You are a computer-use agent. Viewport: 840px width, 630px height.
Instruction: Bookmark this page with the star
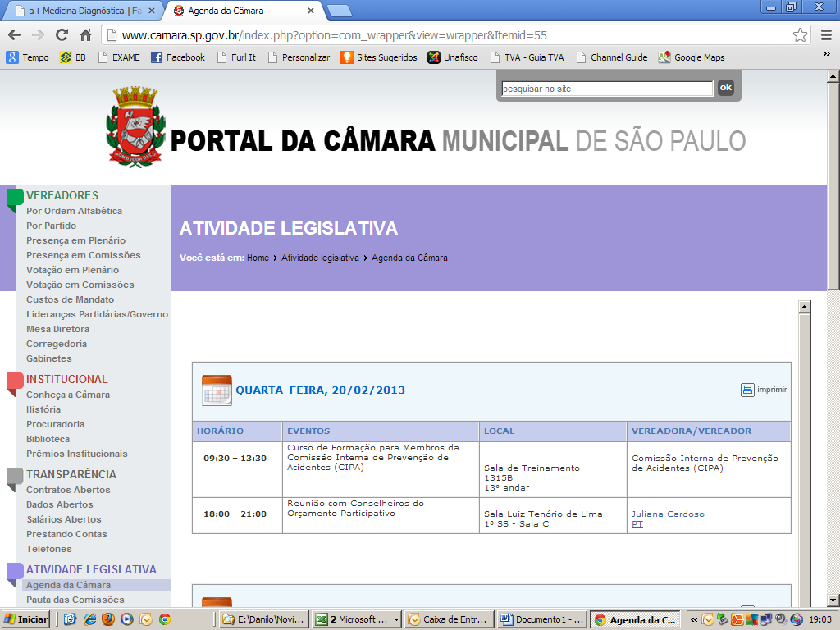coord(800,35)
